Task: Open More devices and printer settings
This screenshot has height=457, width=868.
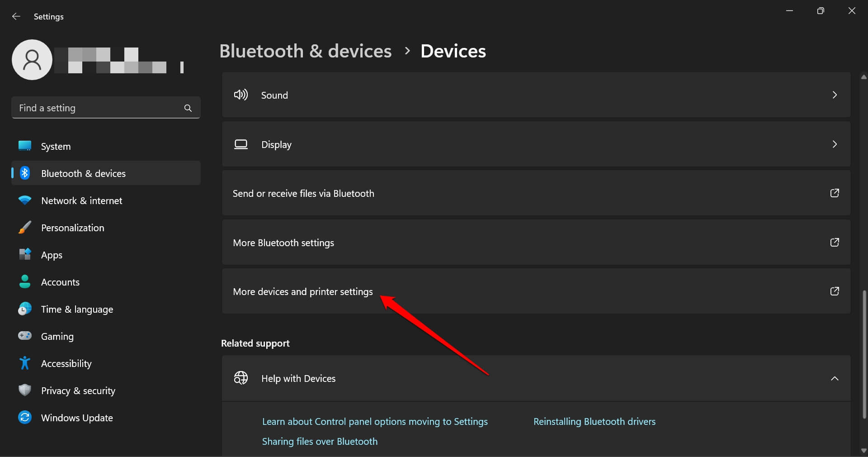Action: 536,291
